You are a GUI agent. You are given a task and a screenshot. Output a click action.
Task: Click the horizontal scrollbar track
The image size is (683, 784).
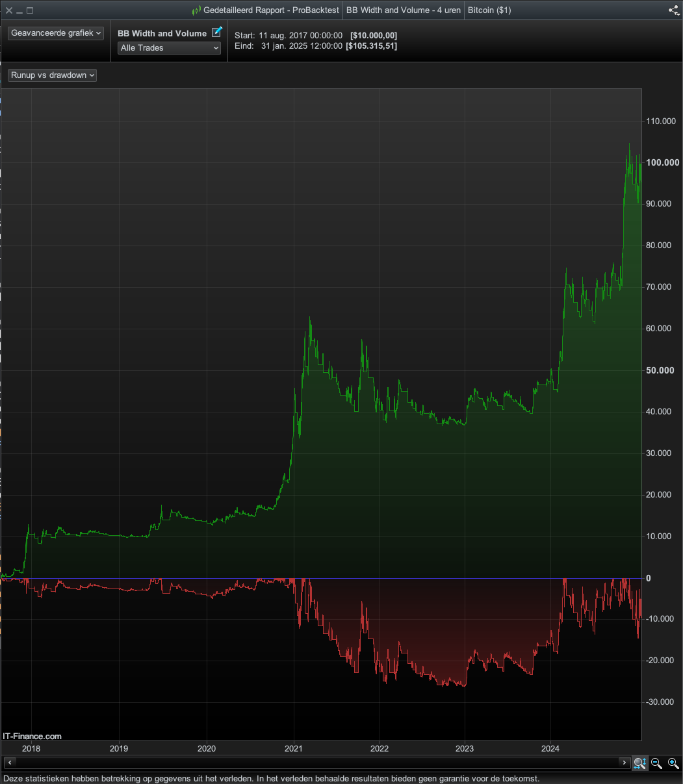317,763
